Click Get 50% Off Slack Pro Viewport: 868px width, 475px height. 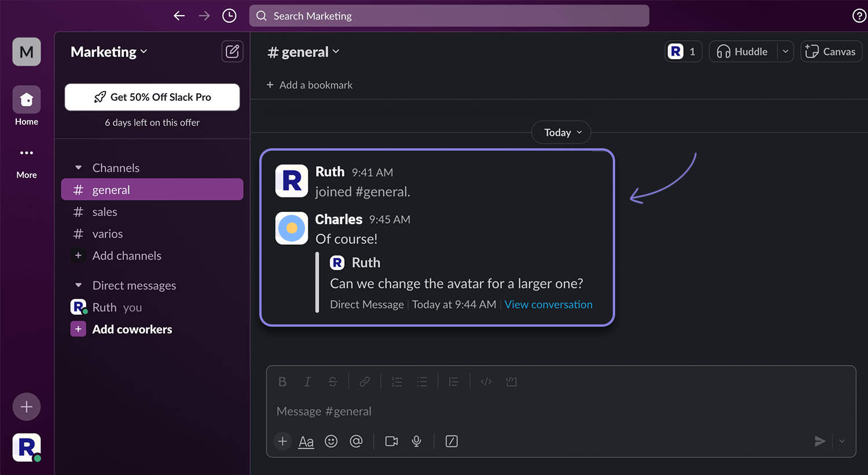pyautogui.click(x=152, y=97)
